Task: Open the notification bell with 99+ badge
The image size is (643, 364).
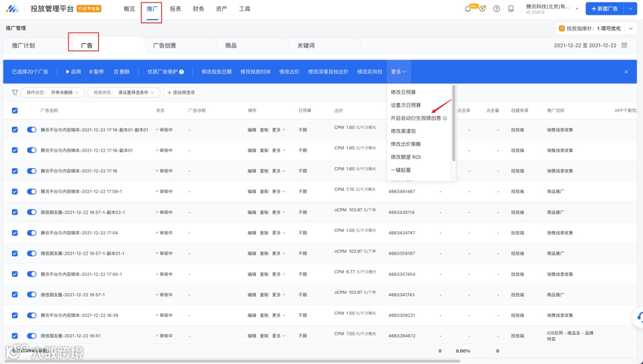Action: pyautogui.click(x=468, y=8)
